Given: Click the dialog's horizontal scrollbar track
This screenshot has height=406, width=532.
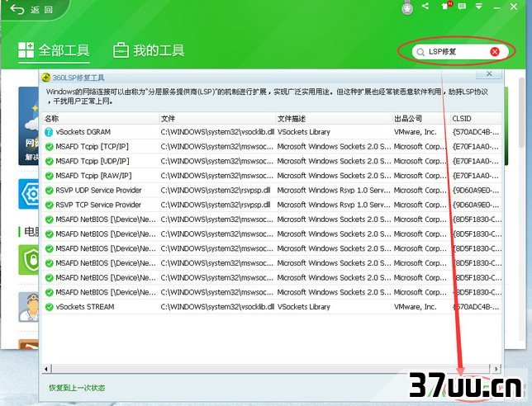Looking at the screenshot, I should (272, 369).
